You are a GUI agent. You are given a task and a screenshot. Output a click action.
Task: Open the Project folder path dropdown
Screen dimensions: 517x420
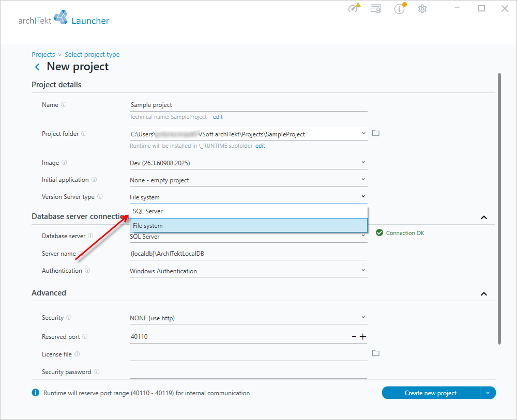point(363,133)
